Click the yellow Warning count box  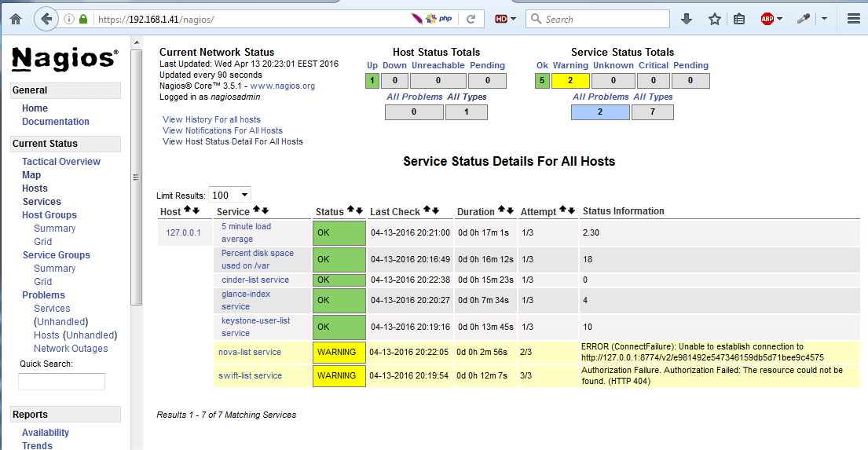pyautogui.click(x=570, y=81)
